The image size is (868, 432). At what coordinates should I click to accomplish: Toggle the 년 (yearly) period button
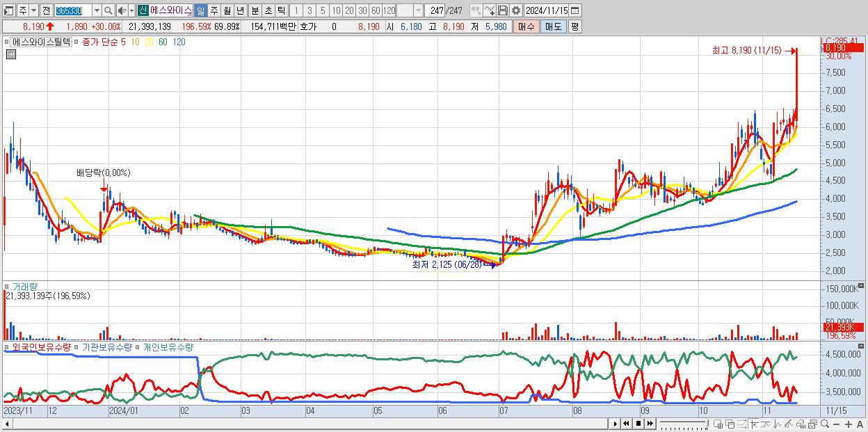pos(241,10)
